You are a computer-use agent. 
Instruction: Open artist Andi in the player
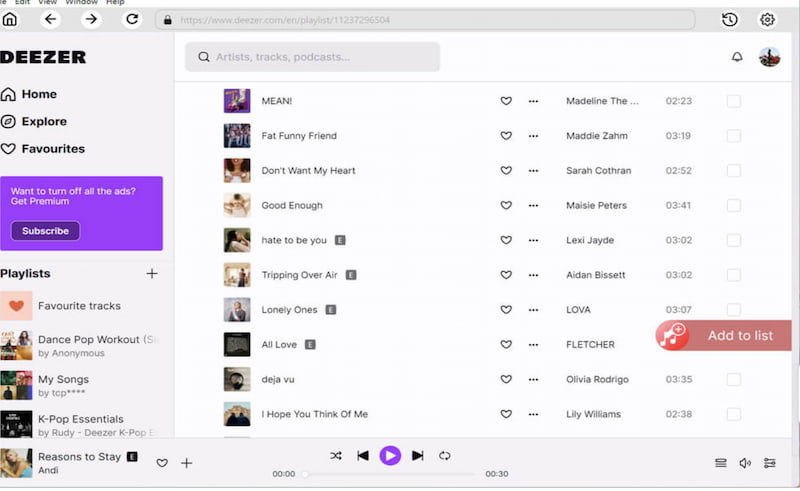(x=48, y=470)
